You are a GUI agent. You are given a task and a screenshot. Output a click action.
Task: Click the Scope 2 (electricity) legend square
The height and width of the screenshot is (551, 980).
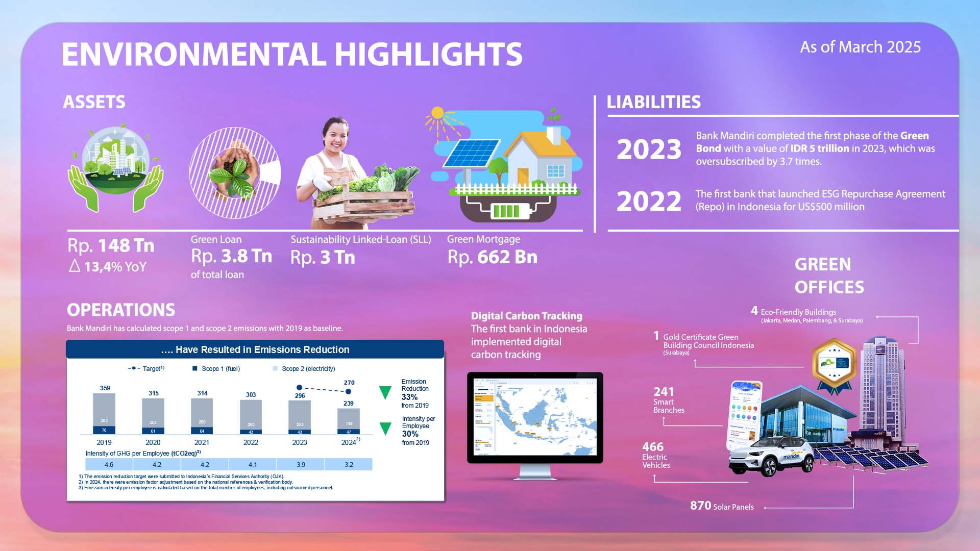tap(276, 368)
